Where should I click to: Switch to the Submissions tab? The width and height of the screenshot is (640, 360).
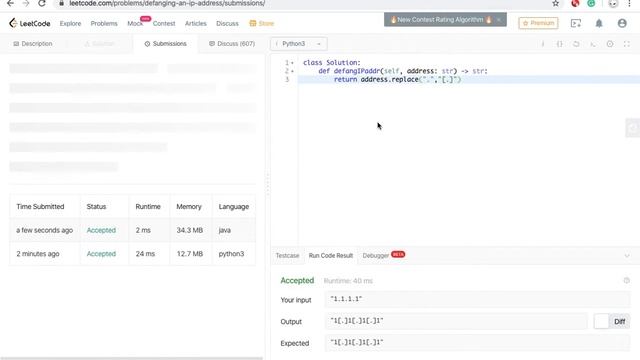165,44
